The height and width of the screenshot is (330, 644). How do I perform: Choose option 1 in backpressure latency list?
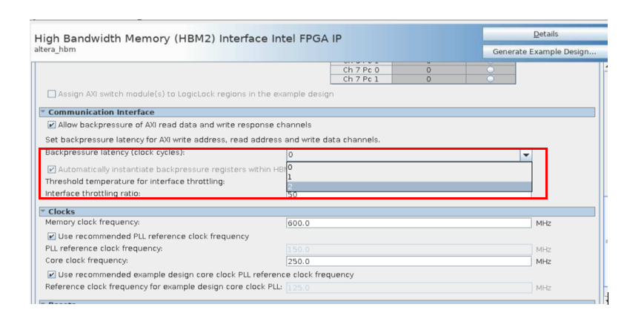pyautogui.click(x=408, y=177)
